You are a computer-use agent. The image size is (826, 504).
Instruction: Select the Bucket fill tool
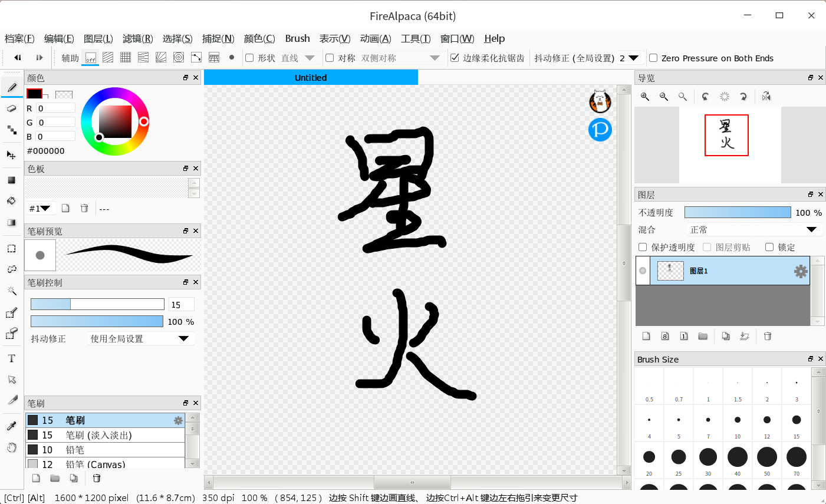pyautogui.click(x=11, y=201)
